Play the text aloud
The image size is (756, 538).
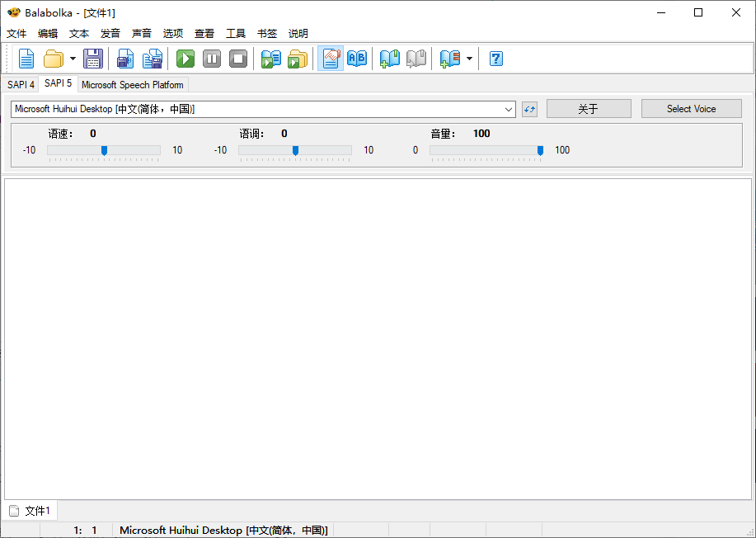pos(185,58)
